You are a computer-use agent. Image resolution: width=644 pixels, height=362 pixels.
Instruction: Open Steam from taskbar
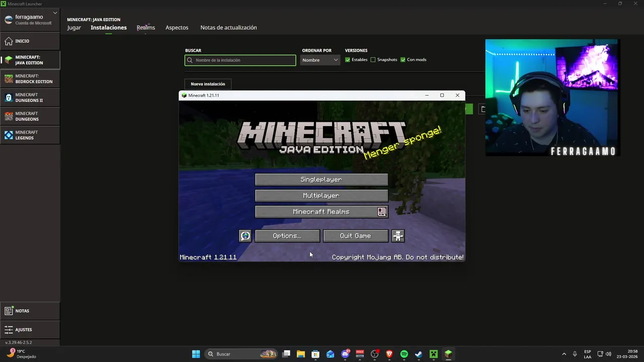click(419, 354)
